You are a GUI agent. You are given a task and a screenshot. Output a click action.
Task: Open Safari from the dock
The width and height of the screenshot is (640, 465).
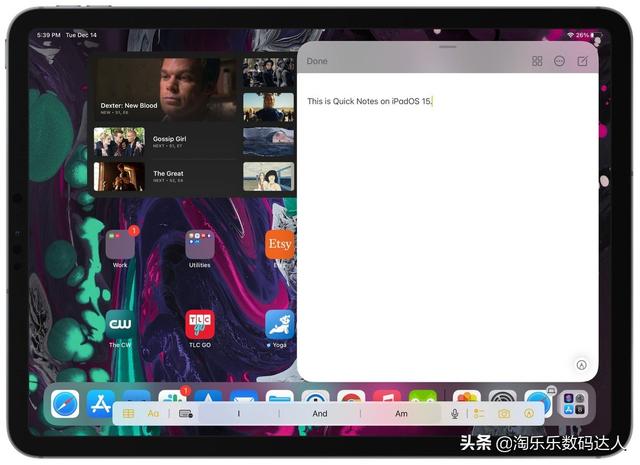[x=65, y=403]
